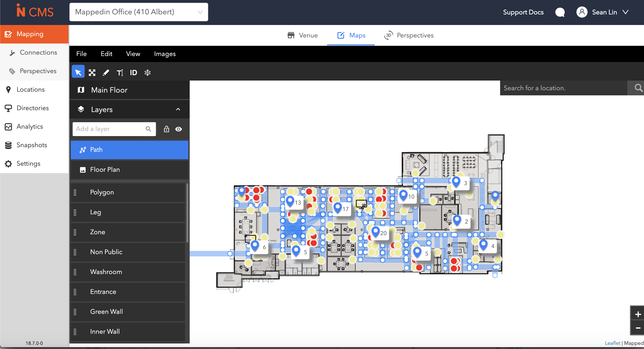644x349 pixels.
Task: Open Connections in the sidebar
Action: (34, 53)
